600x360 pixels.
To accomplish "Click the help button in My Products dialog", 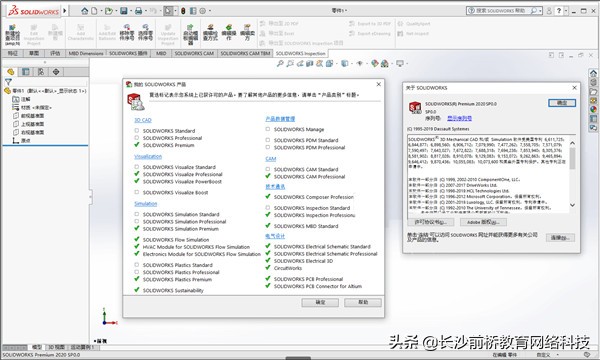I will coord(363,303).
